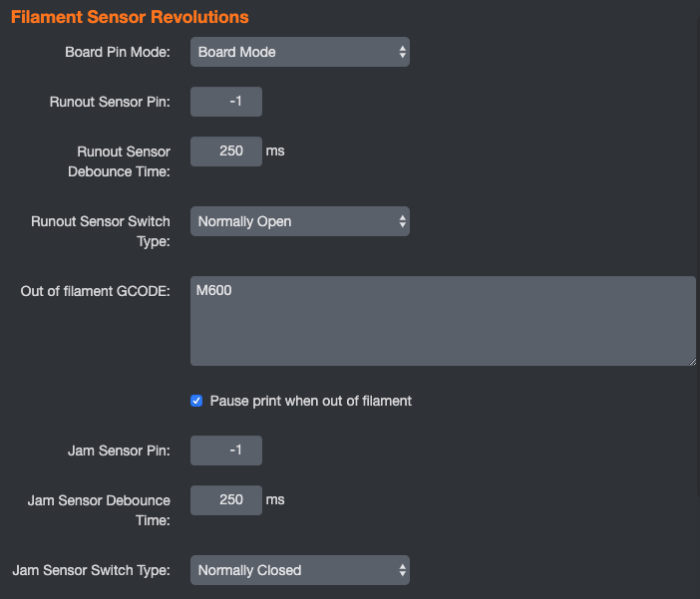
Task: Open the Board Pin Mode dropdown
Action: click(x=299, y=52)
